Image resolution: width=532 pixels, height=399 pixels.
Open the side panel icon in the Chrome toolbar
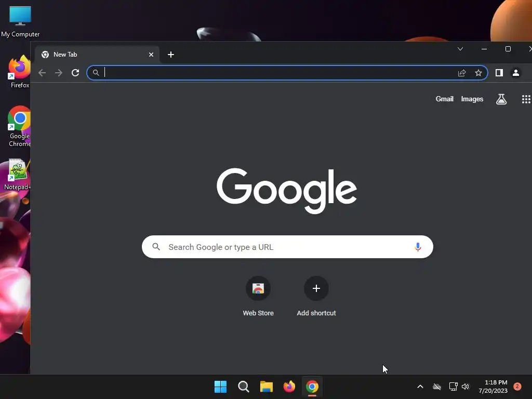tap(499, 73)
